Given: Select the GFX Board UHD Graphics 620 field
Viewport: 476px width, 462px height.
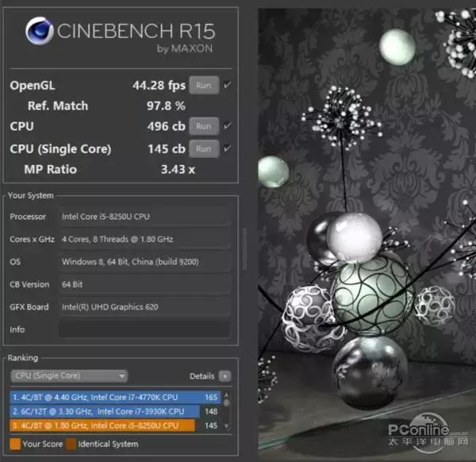Looking at the screenshot, I should point(144,307).
